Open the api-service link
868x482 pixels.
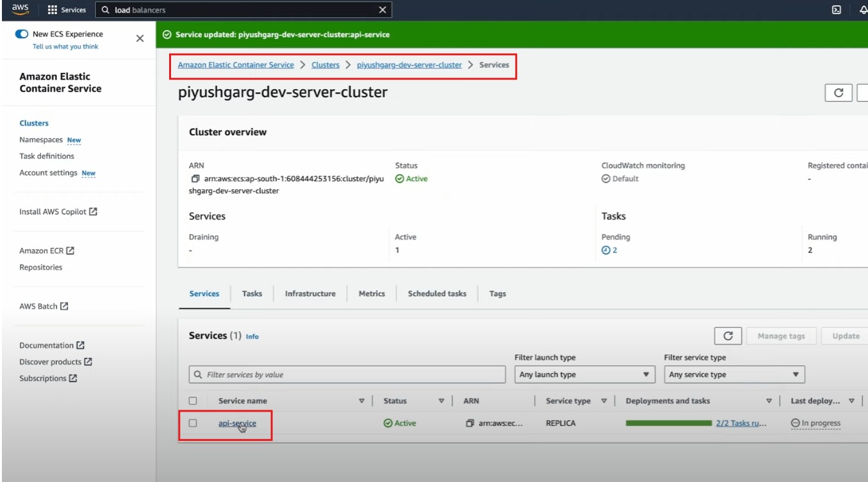click(237, 423)
